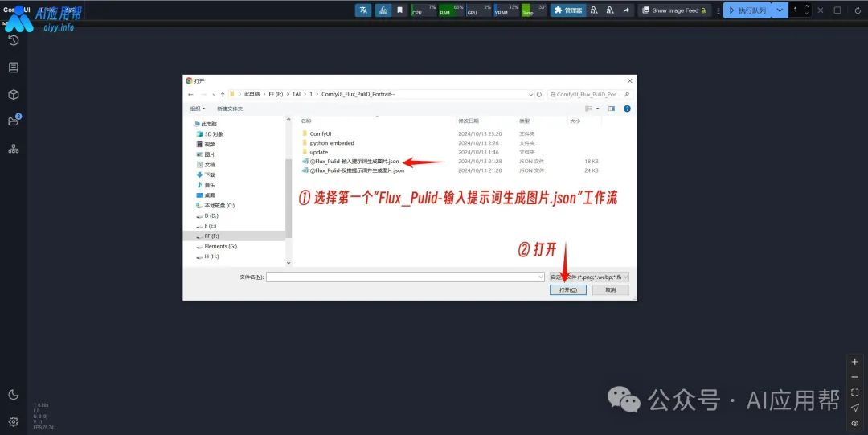The image size is (868, 435).
Task: Open ComfyUI settings gear icon
Action: click(14, 421)
